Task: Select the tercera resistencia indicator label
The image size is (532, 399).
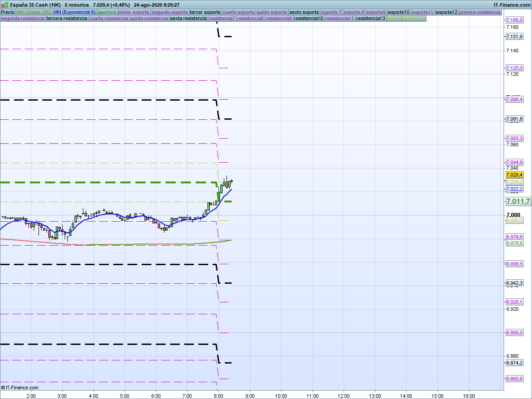Action: [66, 19]
